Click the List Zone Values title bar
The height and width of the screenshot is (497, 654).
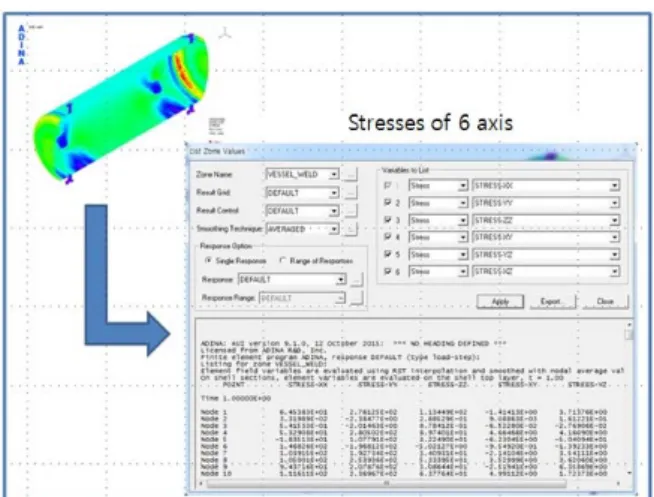[411, 151]
